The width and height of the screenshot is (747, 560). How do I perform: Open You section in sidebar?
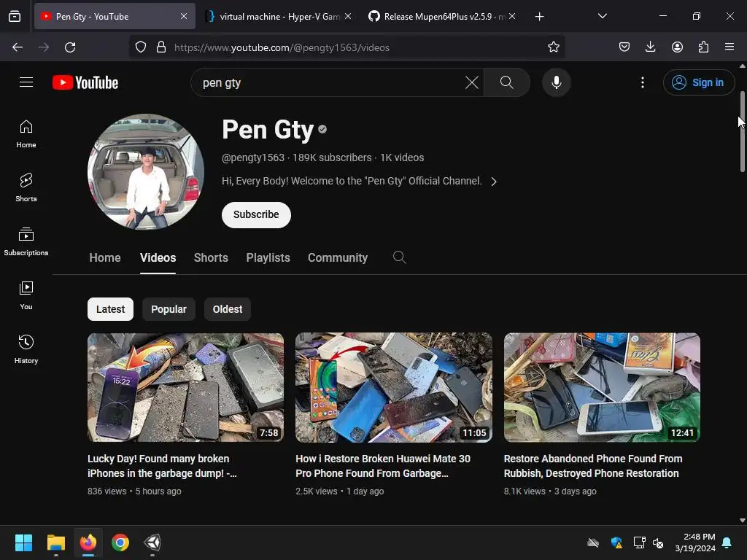coord(26,296)
